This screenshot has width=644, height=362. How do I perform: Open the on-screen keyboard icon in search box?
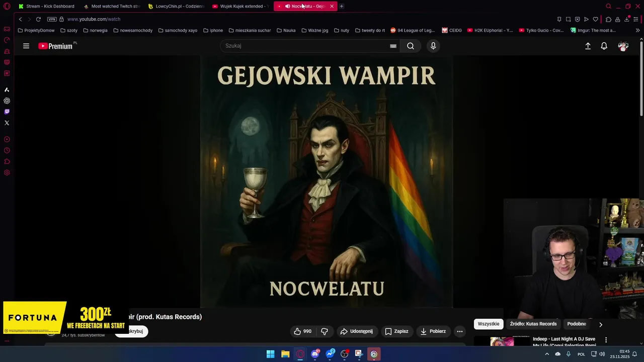pos(393,46)
